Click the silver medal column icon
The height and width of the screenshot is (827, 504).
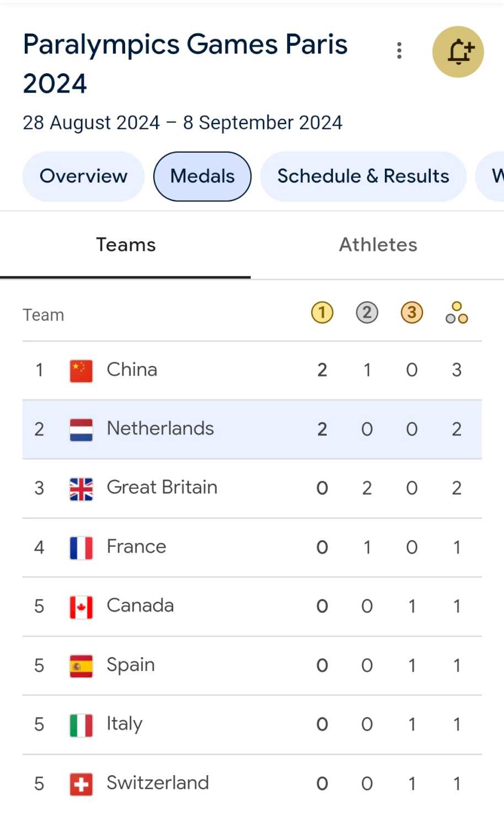(367, 313)
